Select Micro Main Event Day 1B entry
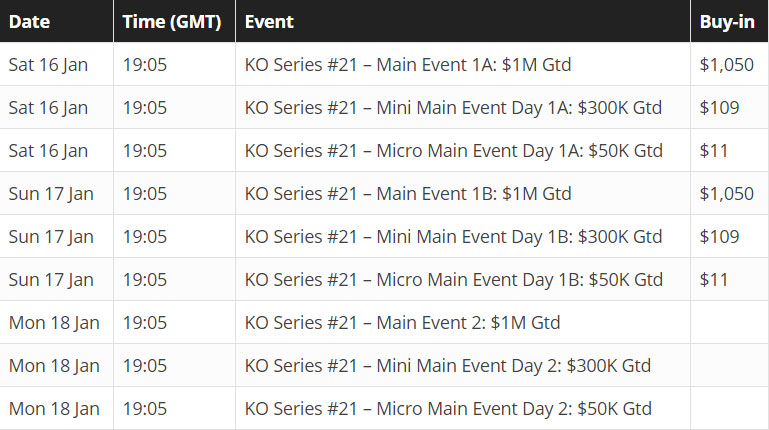This screenshot has height=430, width=769. pos(384,279)
